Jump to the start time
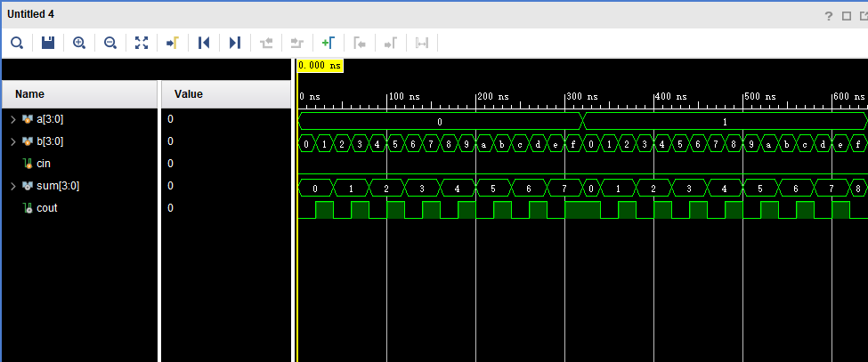The image size is (868, 362). coord(204,43)
